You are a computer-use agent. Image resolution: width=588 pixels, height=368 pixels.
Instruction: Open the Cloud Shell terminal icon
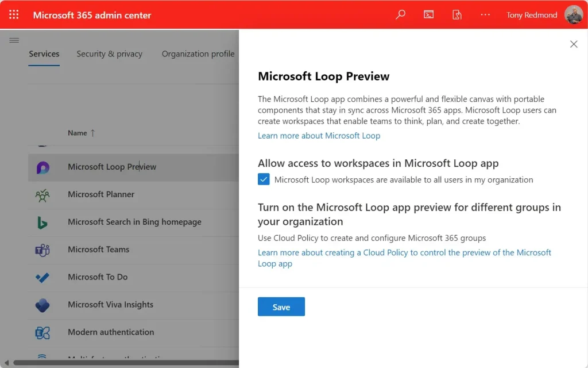coord(428,15)
